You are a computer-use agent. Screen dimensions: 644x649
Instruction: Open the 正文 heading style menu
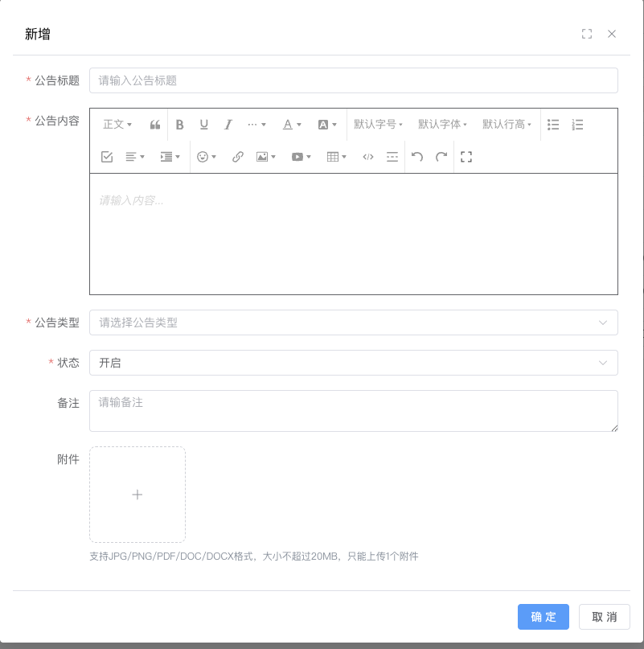(x=117, y=125)
